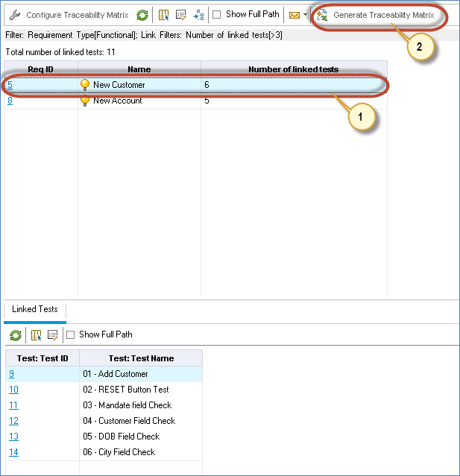Click the test details icon in Linked Tests
Viewport: 460px width, 476px height.
coord(52,335)
